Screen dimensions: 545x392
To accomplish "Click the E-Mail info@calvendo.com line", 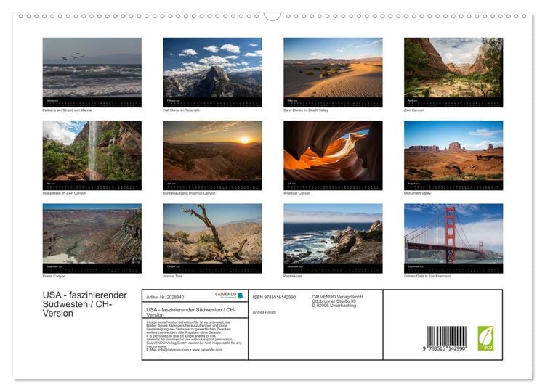I will point(185,350).
